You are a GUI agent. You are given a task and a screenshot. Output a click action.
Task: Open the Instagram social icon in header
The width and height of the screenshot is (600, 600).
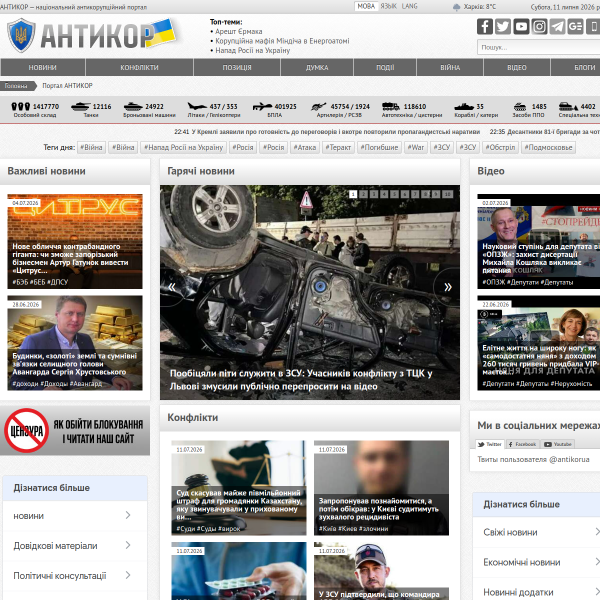tap(539, 26)
